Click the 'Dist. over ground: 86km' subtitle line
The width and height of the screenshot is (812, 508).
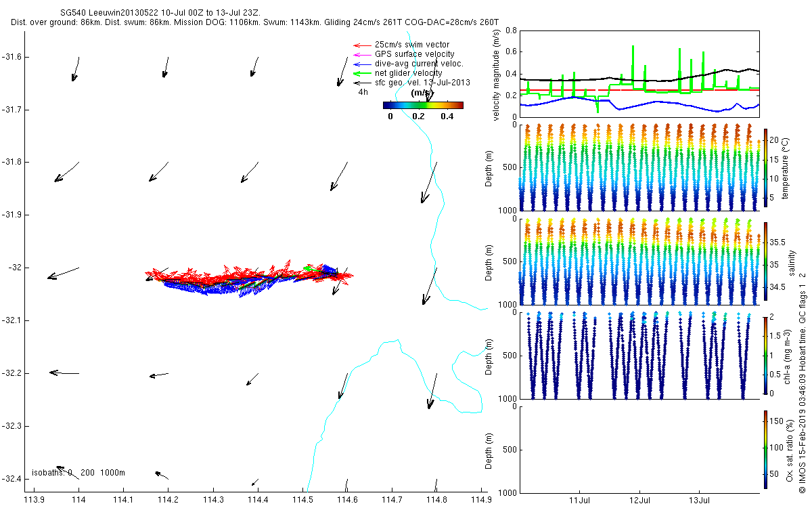pyautogui.click(x=255, y=23)
